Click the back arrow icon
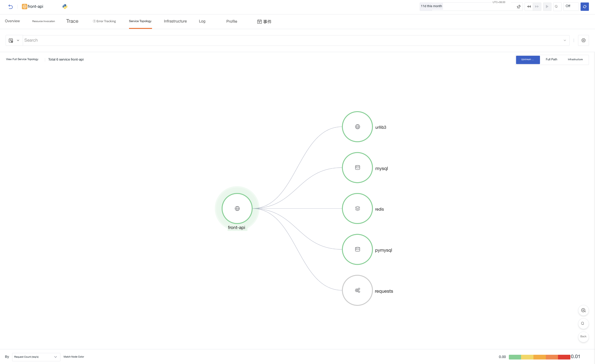Image resolution: width=595 pixels, height=364 pixels. pyautogui.click(x=10, y=7)
